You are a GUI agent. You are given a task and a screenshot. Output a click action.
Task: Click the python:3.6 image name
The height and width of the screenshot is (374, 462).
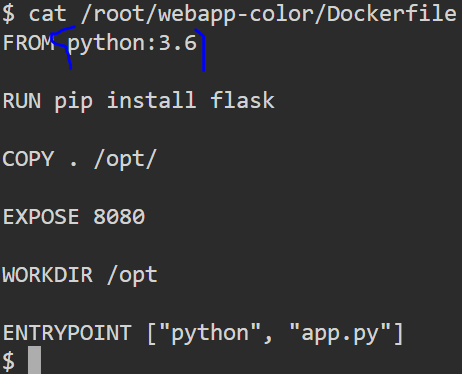click(x=132, y=44)
